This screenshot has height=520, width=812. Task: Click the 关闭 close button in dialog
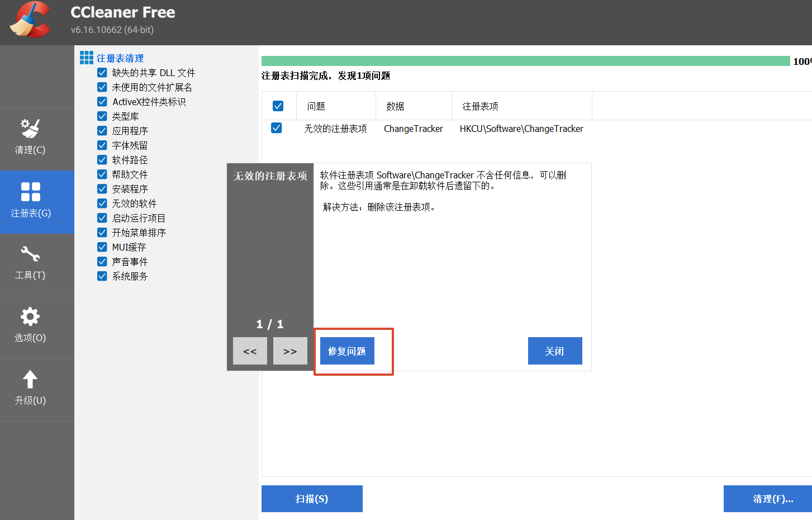point(555,351)
